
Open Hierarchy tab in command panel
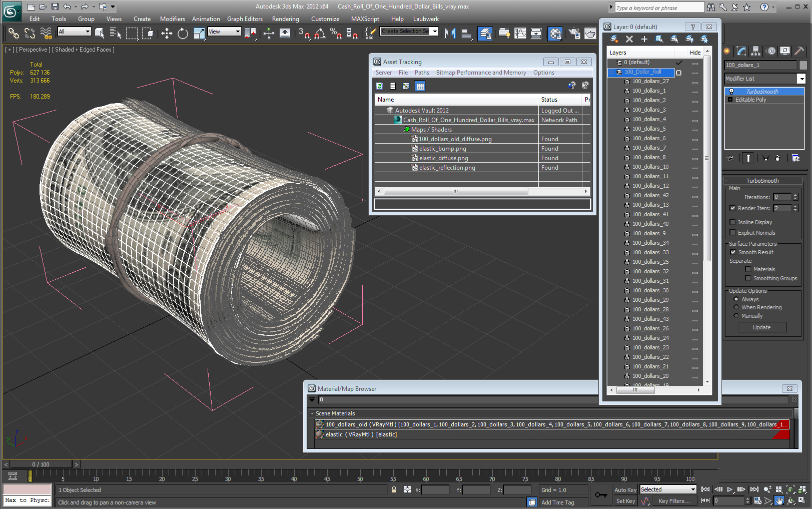click(x=755, y=51)
